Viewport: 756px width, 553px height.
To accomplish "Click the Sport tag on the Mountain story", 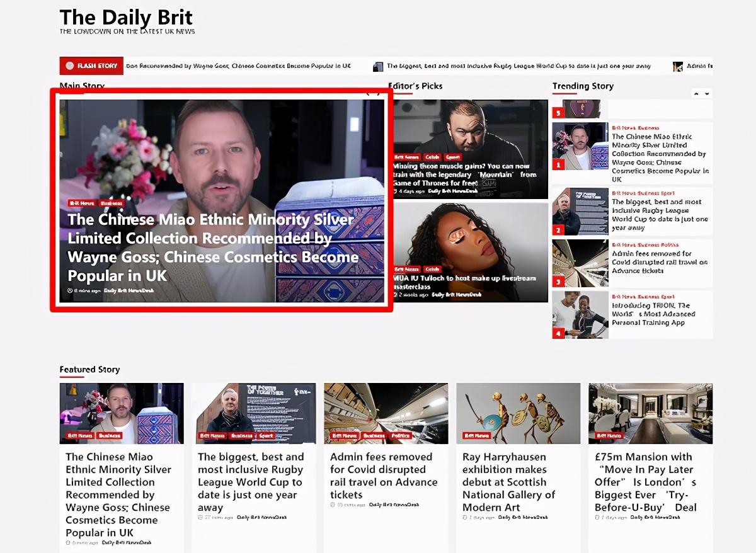I will 452,157.
